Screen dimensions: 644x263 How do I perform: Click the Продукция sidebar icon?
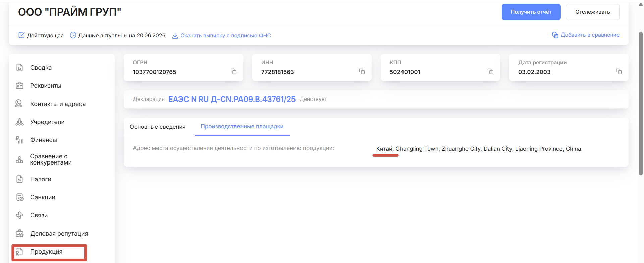click(19, 252)
